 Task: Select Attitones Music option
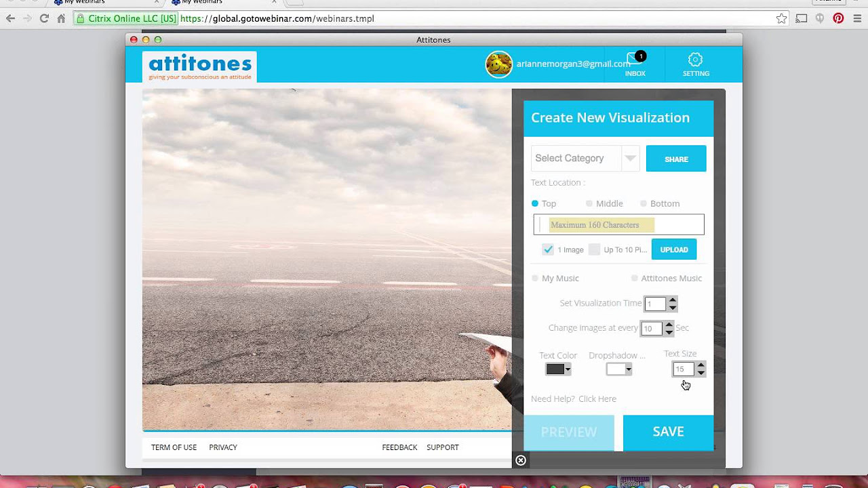635,278
